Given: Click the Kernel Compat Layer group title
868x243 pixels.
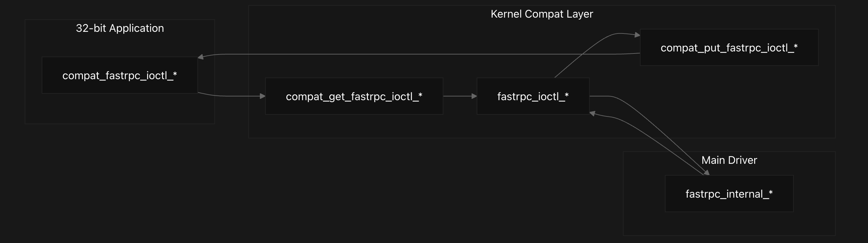Looking at the screenshot, I should click(542, 14).
